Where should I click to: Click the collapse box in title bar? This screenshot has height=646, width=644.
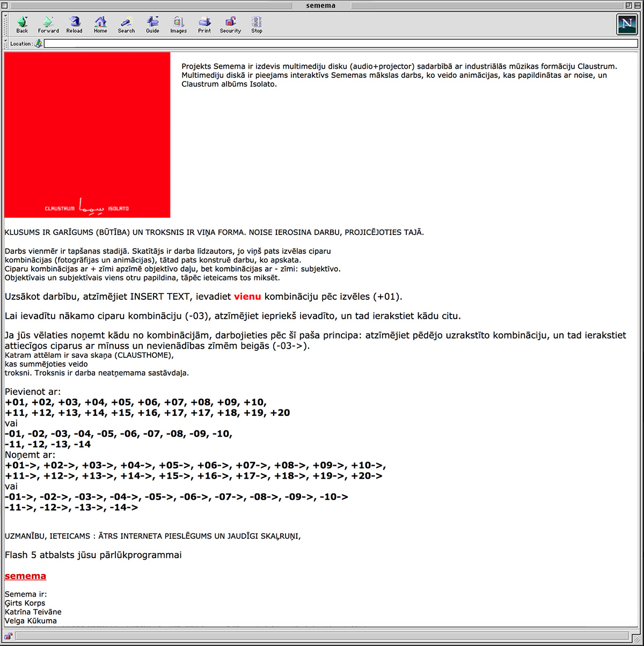pos(637,5)
